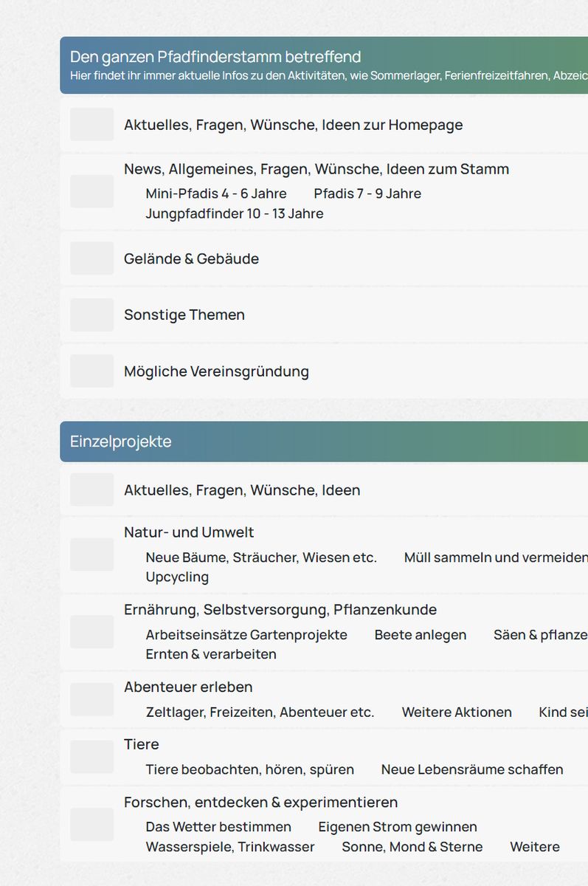
Task: Open Aktuelles, Fragen, Wünsche, Ideen zur Homepage
Action: [x=293, y=125]
